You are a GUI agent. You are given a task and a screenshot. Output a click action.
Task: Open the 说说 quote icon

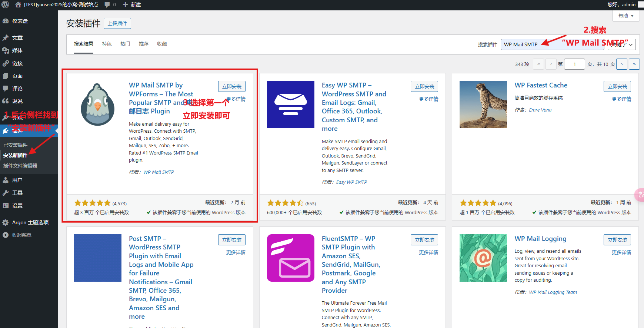pos(6,101)
